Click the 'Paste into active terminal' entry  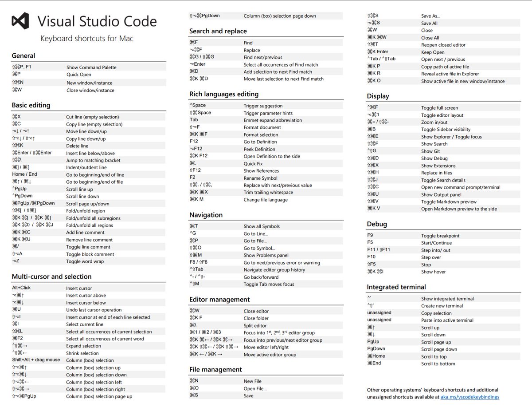447,320
